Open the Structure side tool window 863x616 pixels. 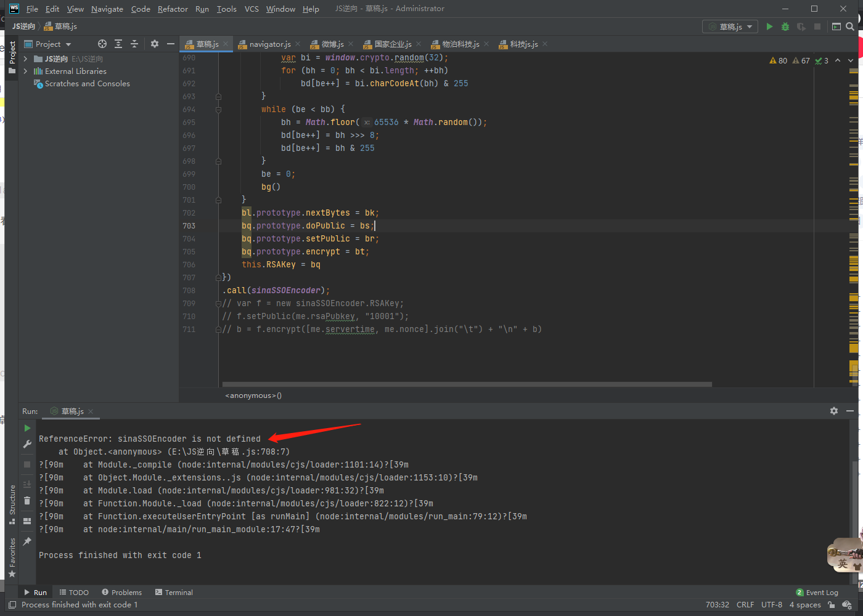(x=12, y=504)
